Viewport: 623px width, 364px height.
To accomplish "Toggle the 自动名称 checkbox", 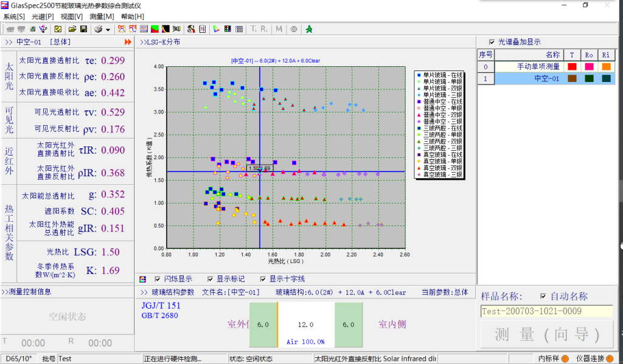I will coord(543,296).
